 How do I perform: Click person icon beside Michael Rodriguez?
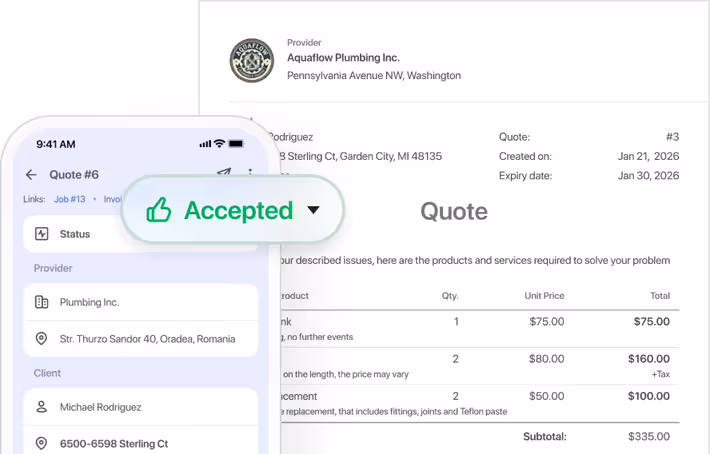(41, 407)
